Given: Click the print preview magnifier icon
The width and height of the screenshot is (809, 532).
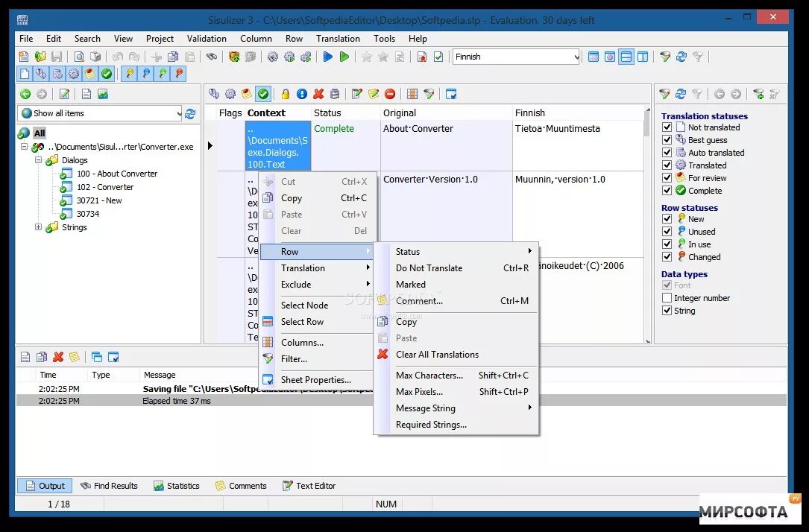Looking at the screenshot, I should tap(79, 57).
